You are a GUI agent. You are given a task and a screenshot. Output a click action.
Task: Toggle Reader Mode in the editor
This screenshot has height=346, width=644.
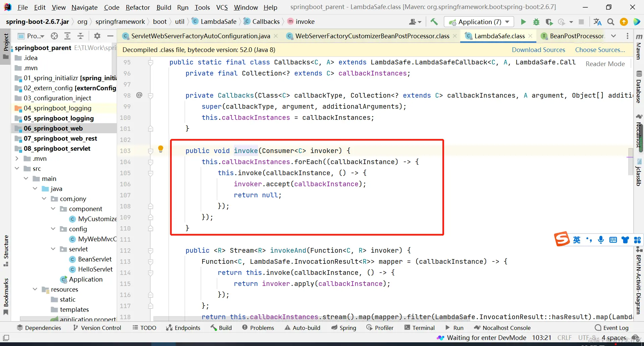[605, 64]
